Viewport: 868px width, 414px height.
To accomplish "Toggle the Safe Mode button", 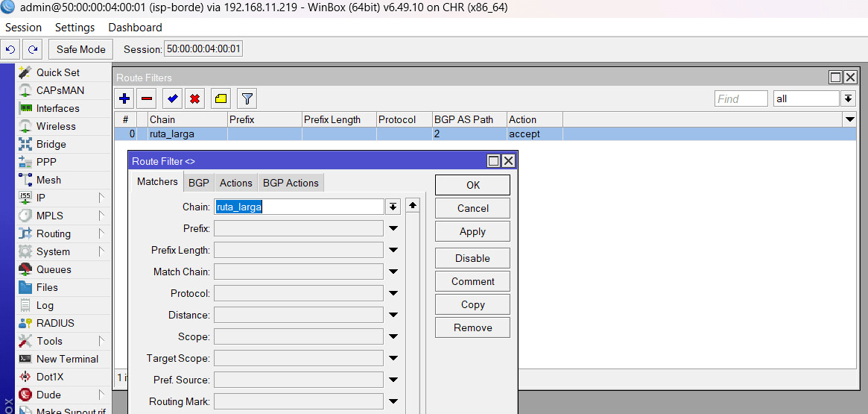I will 80,49.
